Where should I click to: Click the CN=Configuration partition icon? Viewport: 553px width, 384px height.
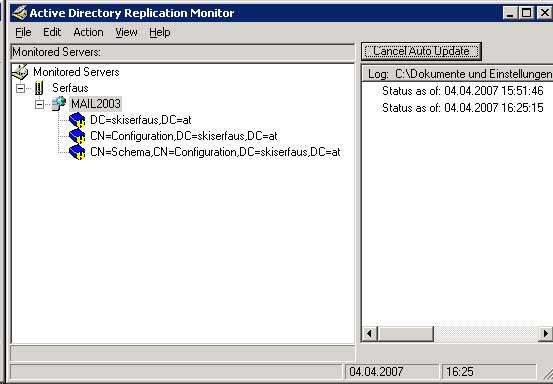click(77, 136)
